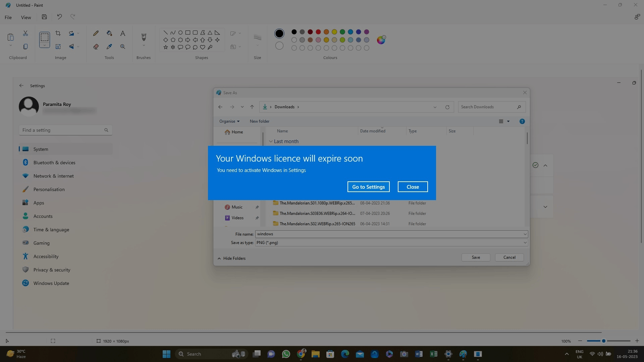
Task: Click the Save icon in Paint toolbar
Action: pyautogui.click(x=44, y=17)
